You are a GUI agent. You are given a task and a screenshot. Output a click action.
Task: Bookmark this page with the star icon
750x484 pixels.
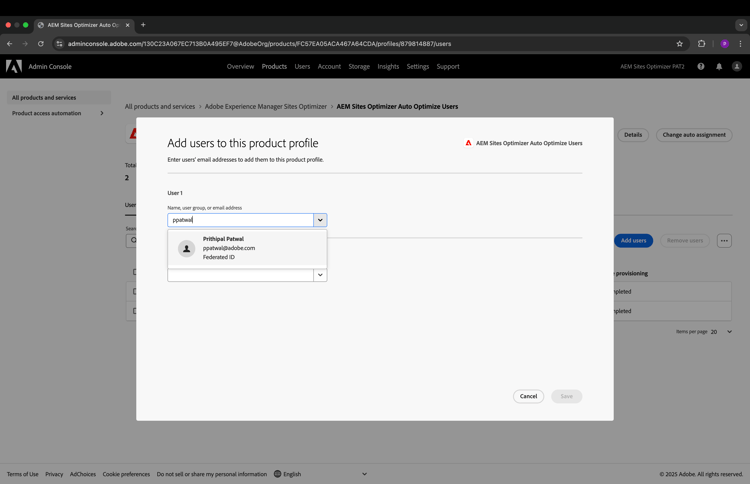[680, 44]
